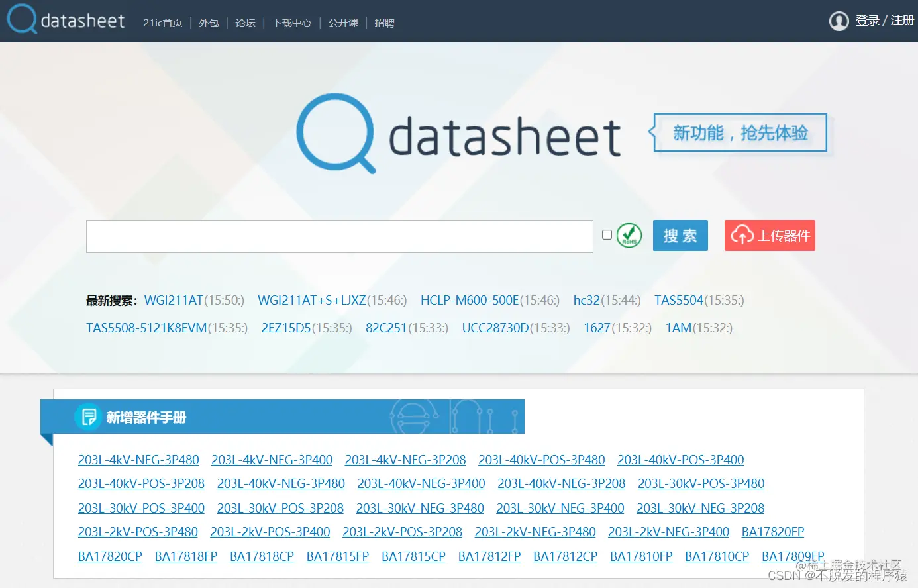
Task: Open 外包 menu item
Action: (209, 23)
